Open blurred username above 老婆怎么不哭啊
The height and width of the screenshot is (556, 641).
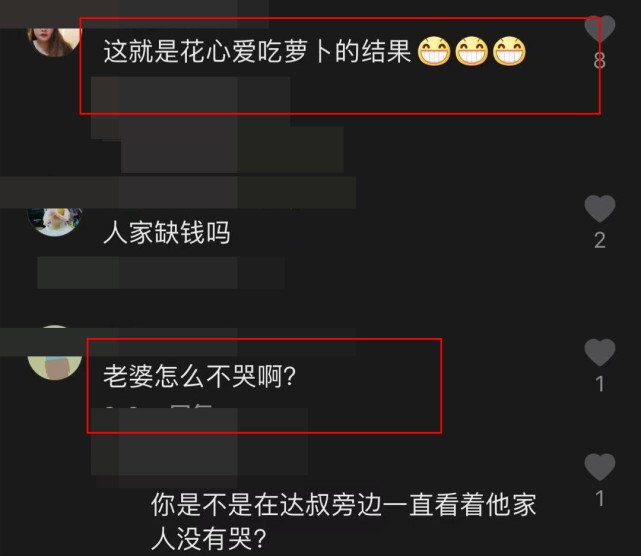coord(178,341)
